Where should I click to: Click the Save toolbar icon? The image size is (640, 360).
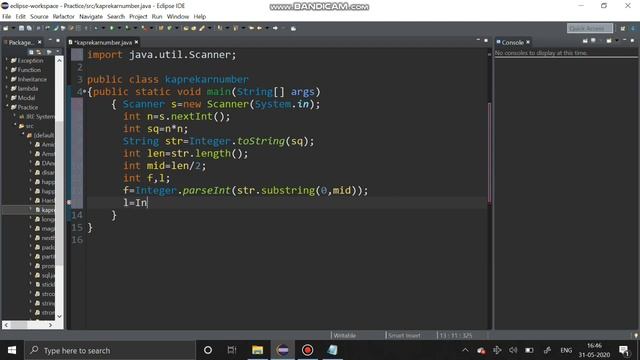click(21, 28)
